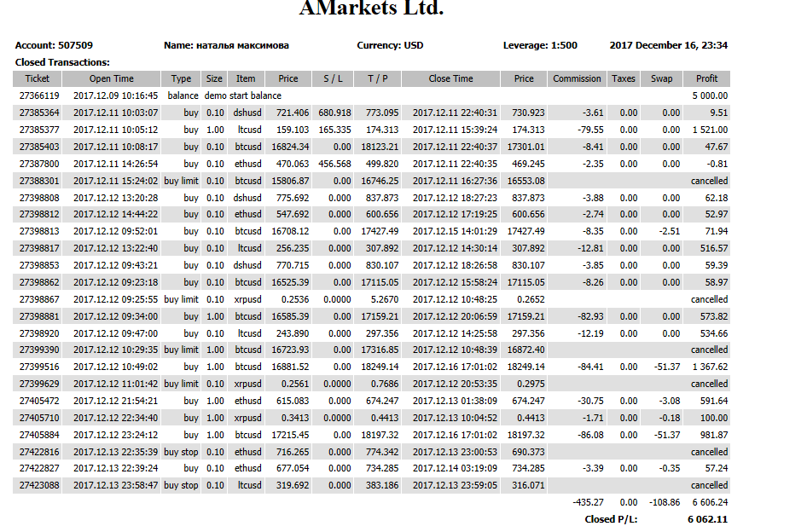The image size is (807, 532).
Task: Select the Name: наталья максимова text
Action: (226, 45)
